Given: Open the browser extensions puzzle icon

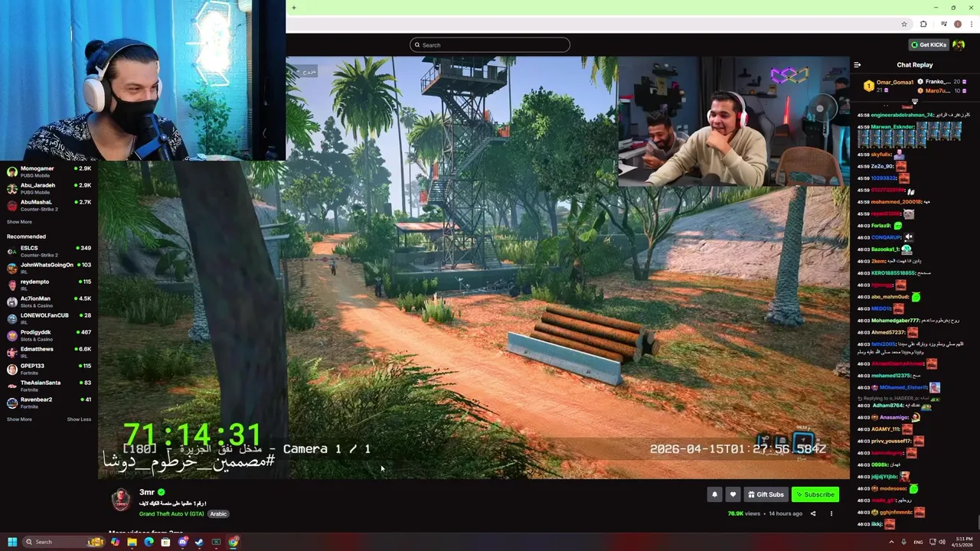Looking at the screenshot, I should (923, 24).
